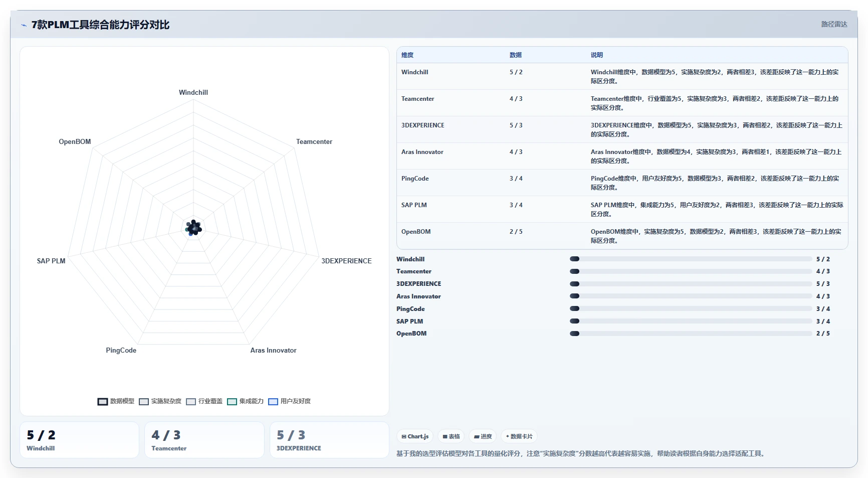Image resolution: width=868 pixels, height=478 pixels.
Task: Click the Teamcenter progress bar
Action: coord(691,271)
